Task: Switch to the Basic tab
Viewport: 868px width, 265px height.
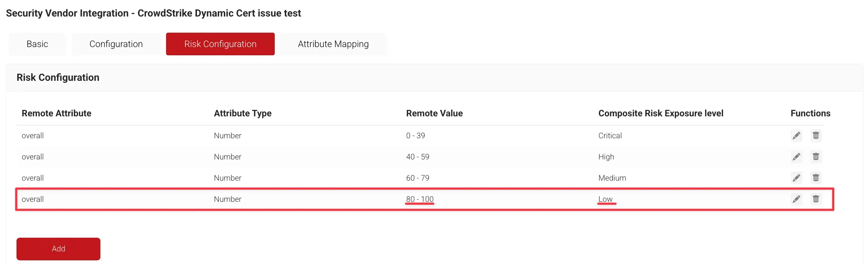Action: click(37, 44)
